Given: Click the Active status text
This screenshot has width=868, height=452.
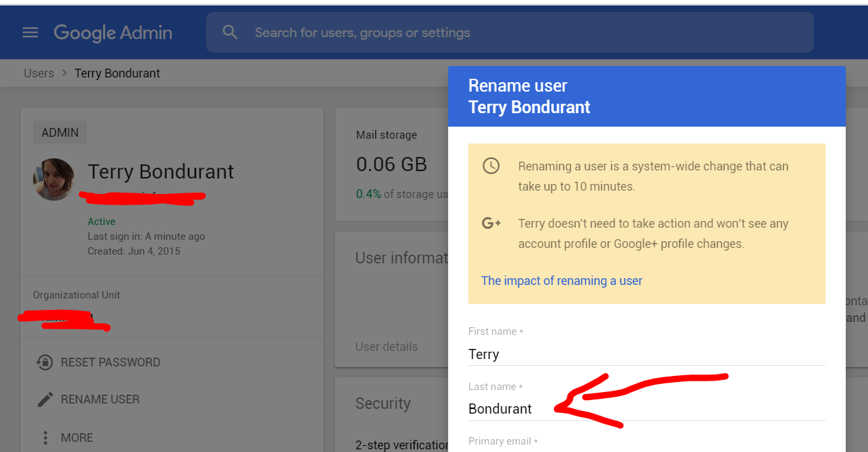Looking at the screenshot, I should [101, 222].
